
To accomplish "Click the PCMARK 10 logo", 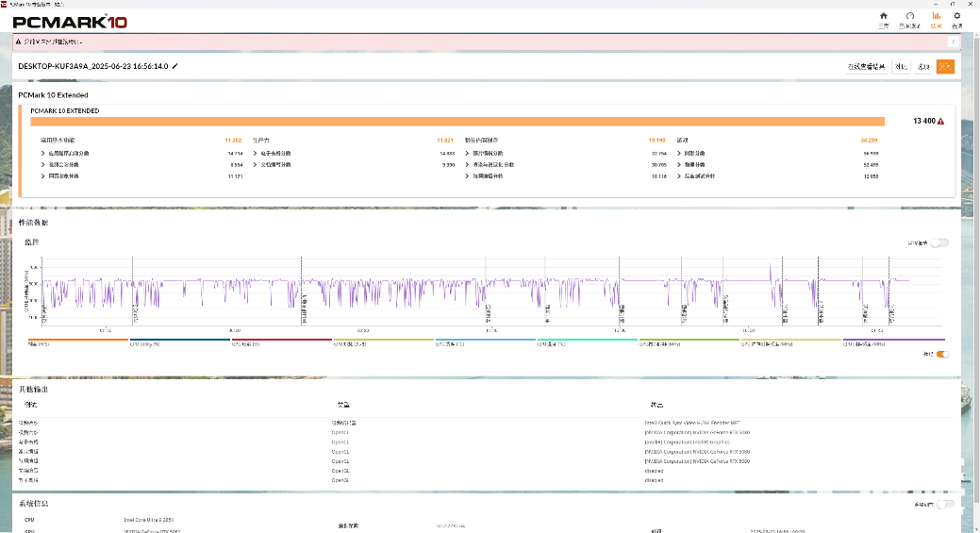I will 70,22.
